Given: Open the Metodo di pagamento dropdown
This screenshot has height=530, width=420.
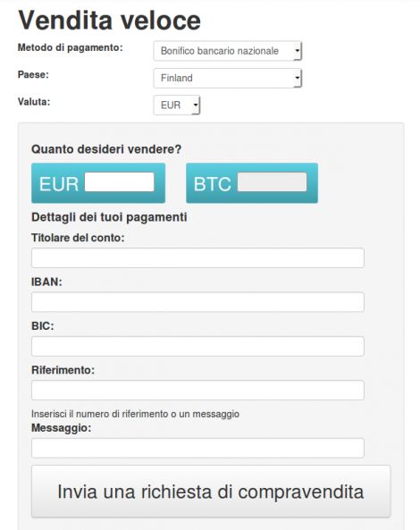Looking at the screenshot, I should pyautogui.click(x=227, y=51).
